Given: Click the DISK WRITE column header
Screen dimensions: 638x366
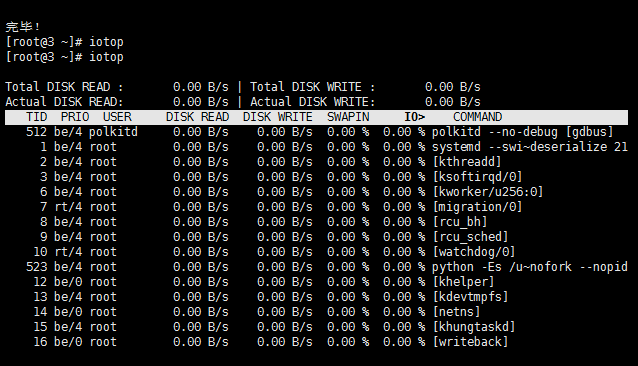Looking at the screenshot, I should click(x=278, y=117).
